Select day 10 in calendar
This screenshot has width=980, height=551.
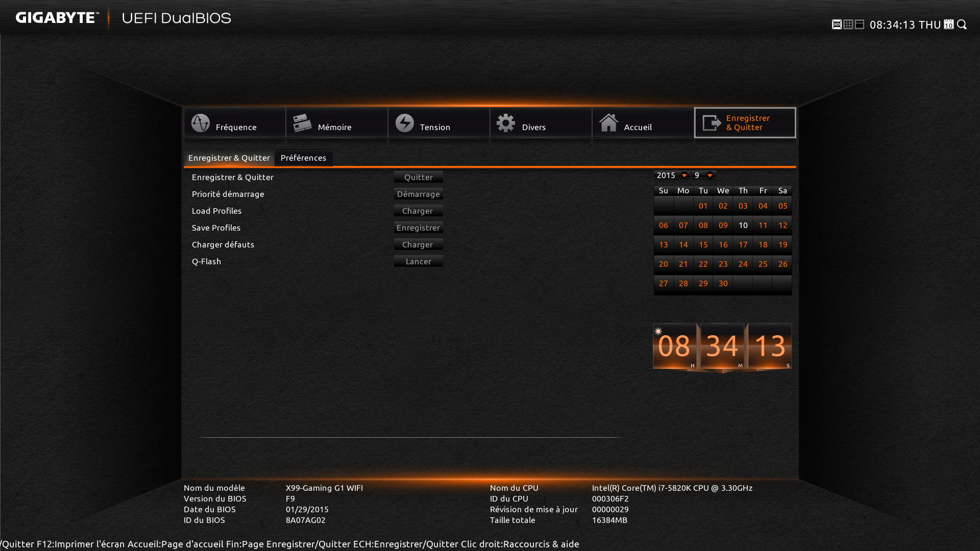pos(743,226)
